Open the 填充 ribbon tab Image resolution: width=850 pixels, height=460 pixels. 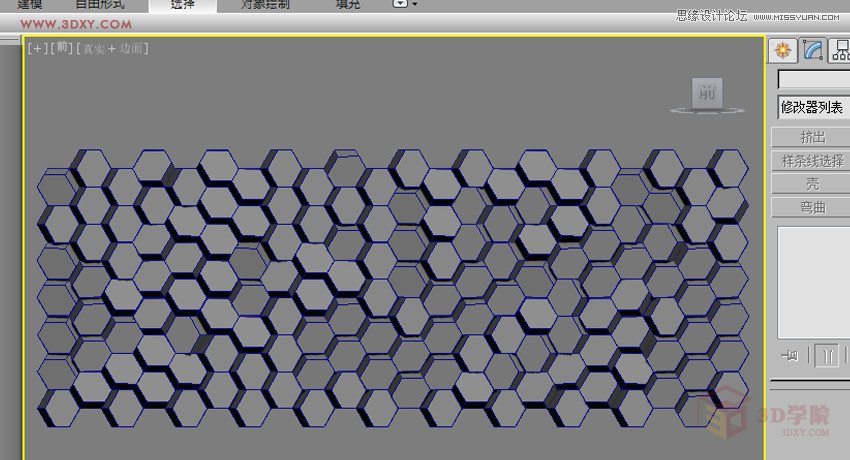348,4
